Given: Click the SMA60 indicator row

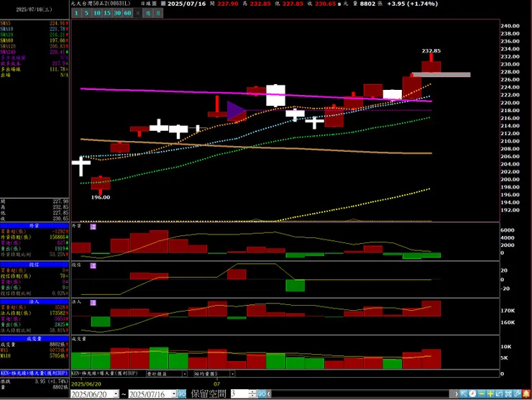Looking at the screenshot, I should [35, 40].
